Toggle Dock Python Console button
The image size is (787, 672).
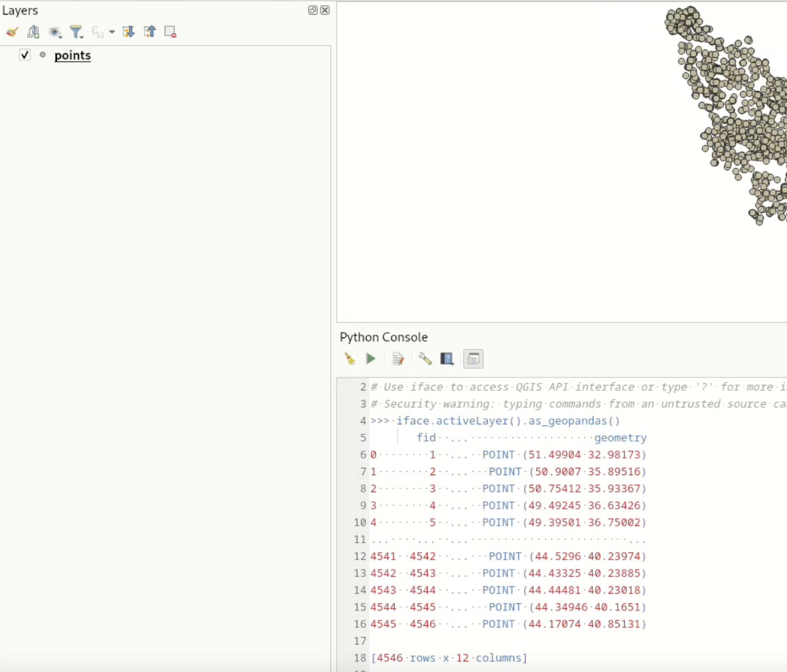coord(473,359)
